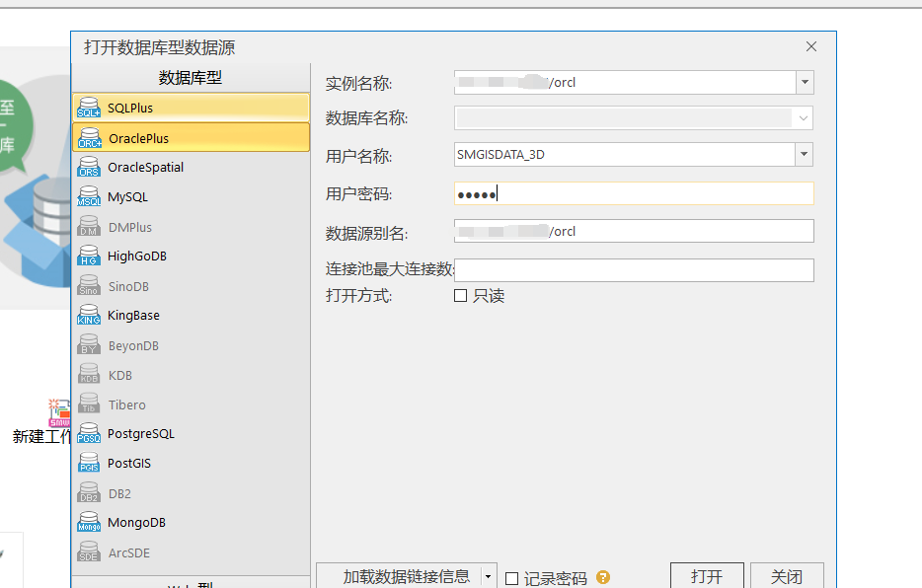Click the 新建工作 icon behind the dialog

click(59, 413)
